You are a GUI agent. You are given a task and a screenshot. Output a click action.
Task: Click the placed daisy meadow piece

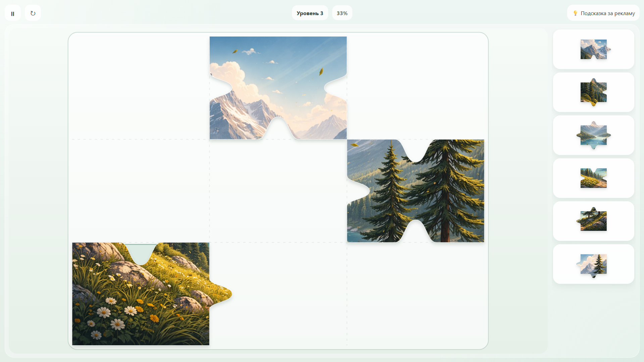pos(141,294)
